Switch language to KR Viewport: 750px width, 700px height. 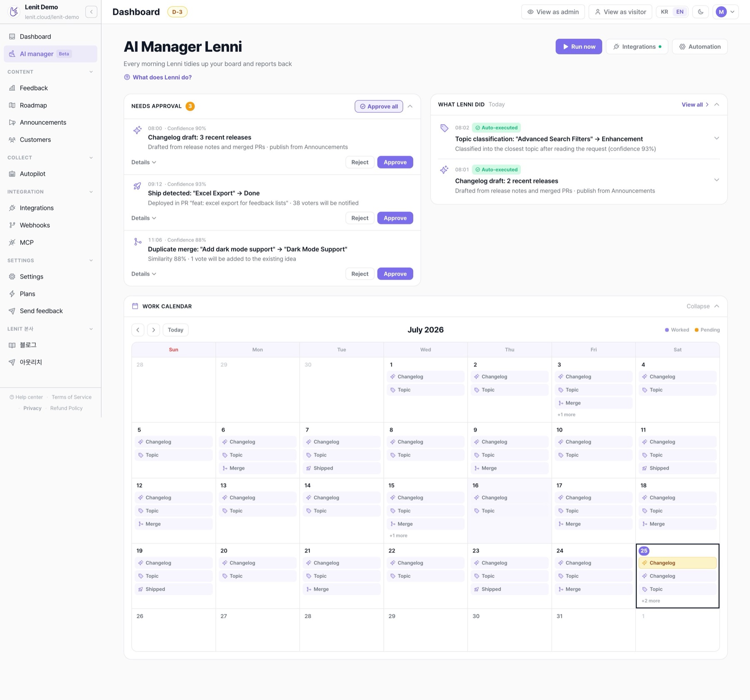click(x=664, y=12)
